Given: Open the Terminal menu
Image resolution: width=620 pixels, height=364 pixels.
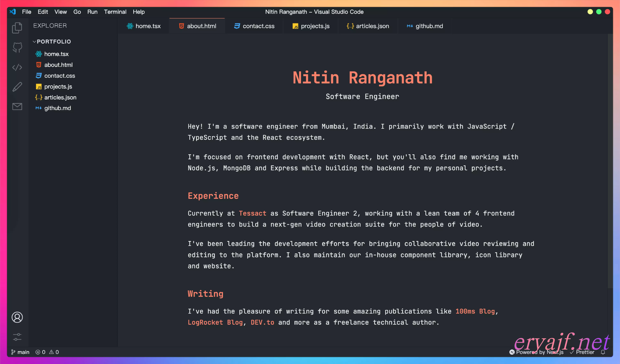Looking at the screenshot, I should 115,12.
